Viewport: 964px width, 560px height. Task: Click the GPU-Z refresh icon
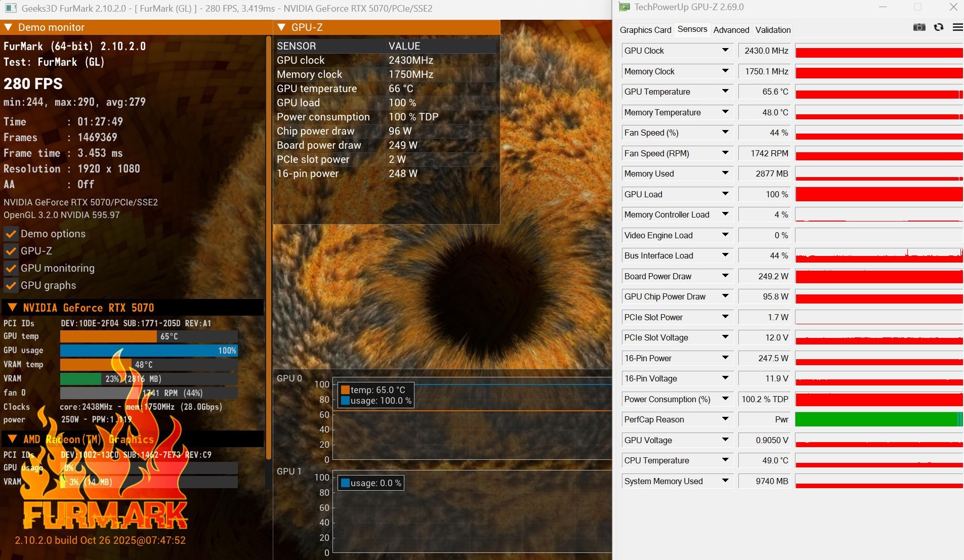(939, 27)
